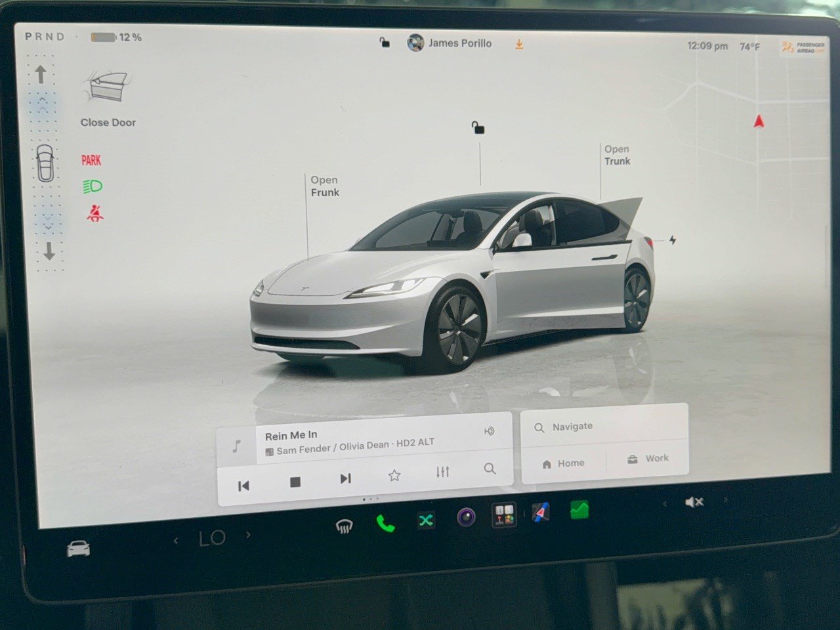This screenshot has height=630, width=840.
Task: Tap the red map heading arrow
Action: click(x=759, y=121)
